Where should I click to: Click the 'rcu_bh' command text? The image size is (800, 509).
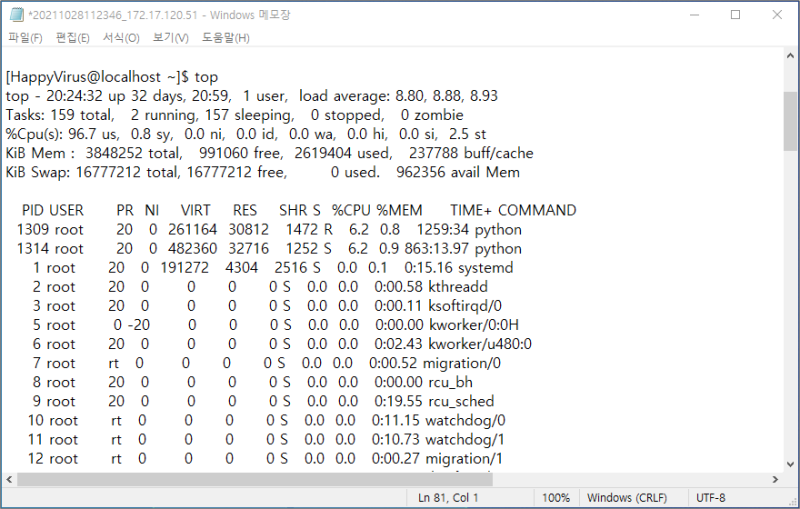click(450, 383)
